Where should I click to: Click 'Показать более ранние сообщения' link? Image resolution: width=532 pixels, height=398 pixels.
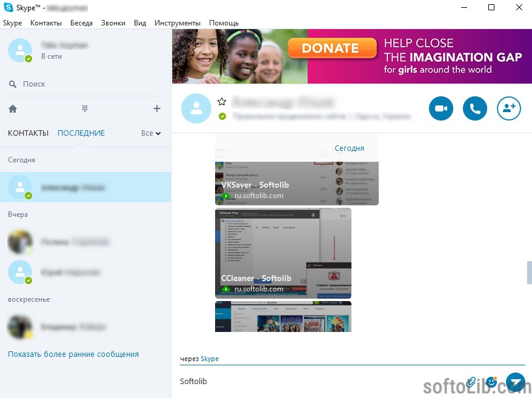point(73,354)
